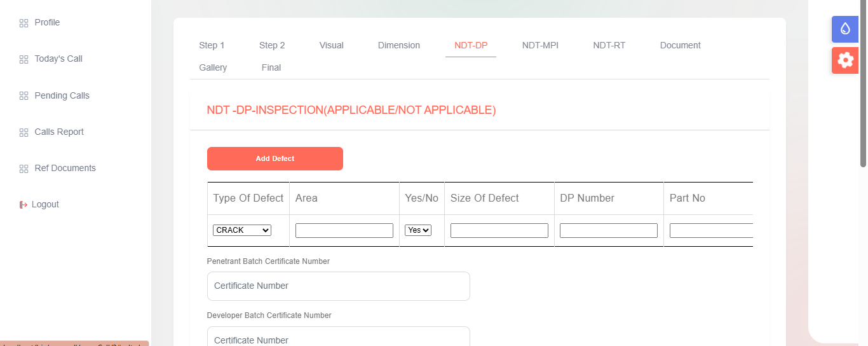The width and height of the screenshot is (868, 346).
Task: Open the blue water-drop theme button
Action: 844,29
